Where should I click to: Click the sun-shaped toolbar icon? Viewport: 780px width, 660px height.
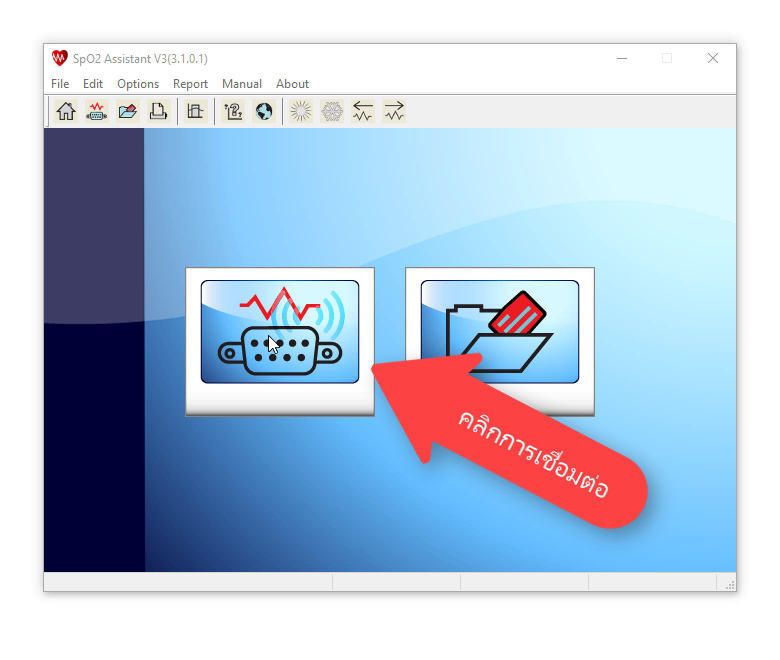301,111
